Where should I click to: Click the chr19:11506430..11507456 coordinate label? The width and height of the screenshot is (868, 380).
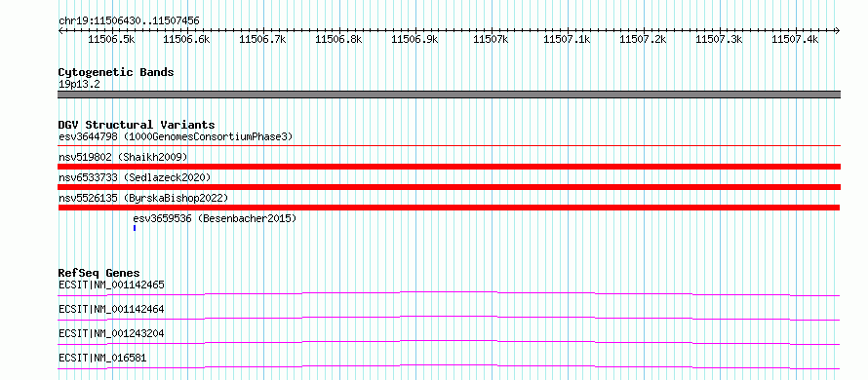[129, 21]
